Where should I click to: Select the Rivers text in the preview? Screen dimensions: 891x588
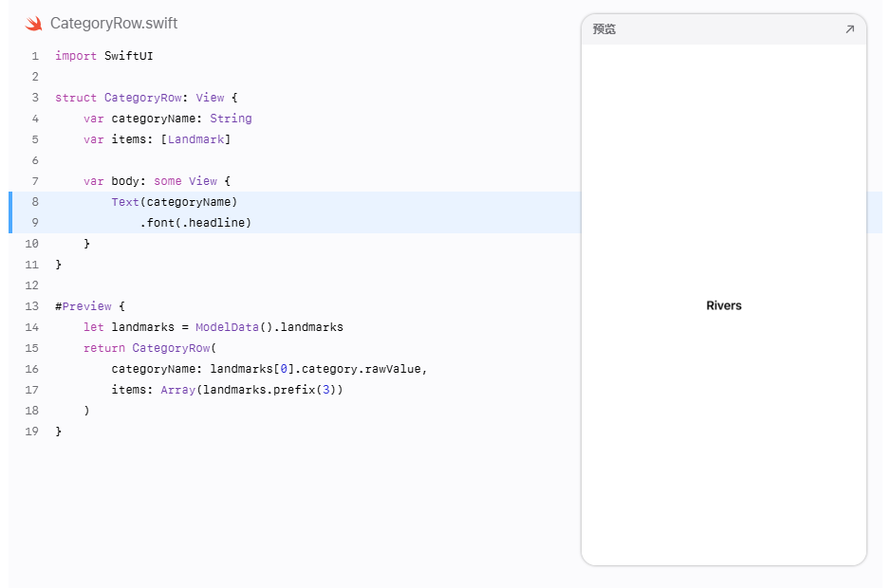point(723,305)
